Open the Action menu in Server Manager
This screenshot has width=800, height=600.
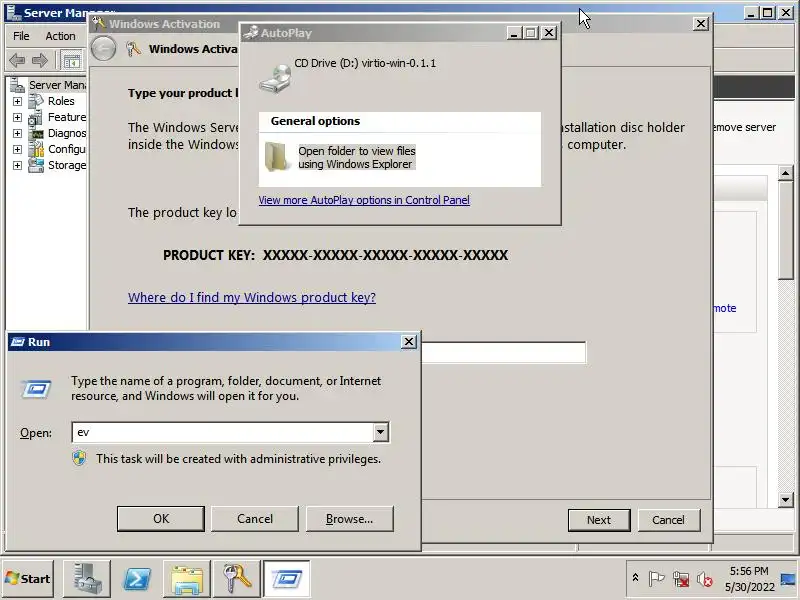[x=60, y=36]
